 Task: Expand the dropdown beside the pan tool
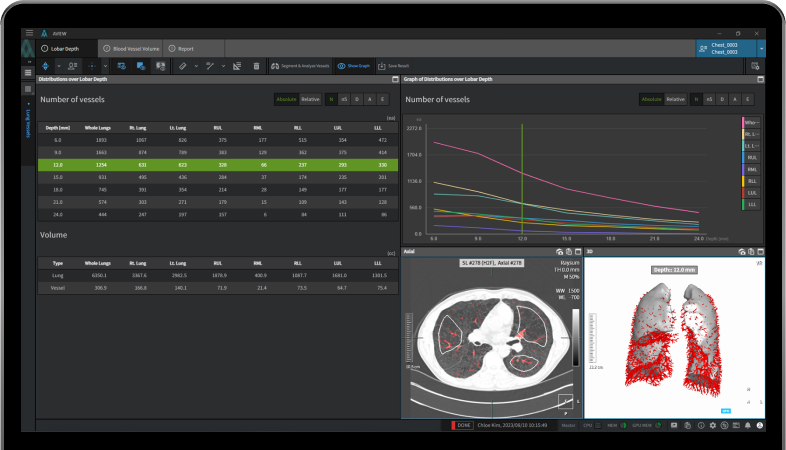pos(58,66)
